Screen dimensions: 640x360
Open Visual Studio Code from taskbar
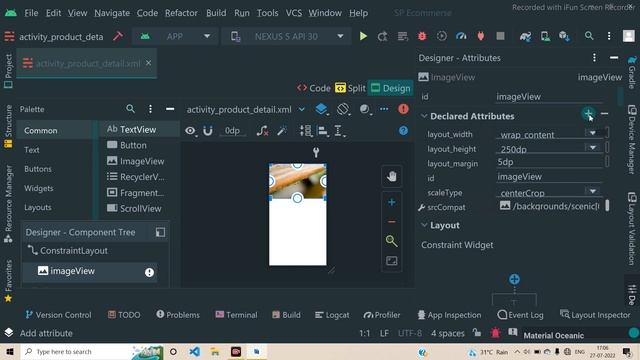coord(195,351)
